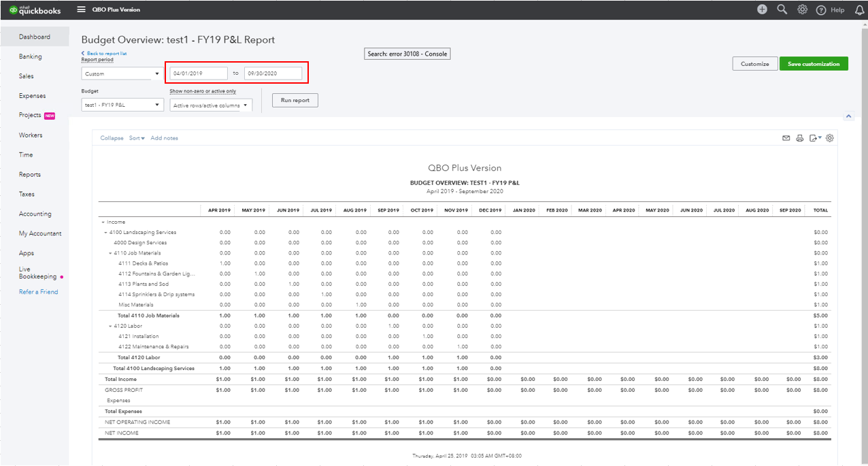868x466 pixels.
Task: Click the Run report button
Action: [x=295, y=100]
